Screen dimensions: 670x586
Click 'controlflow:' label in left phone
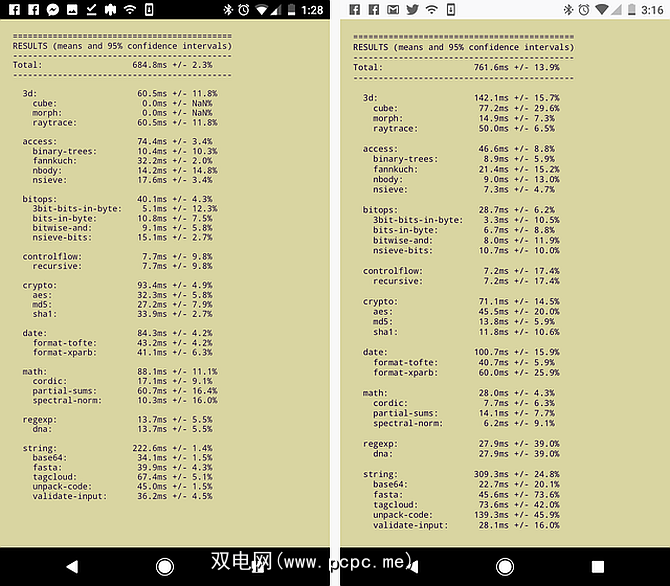(52, 256)
